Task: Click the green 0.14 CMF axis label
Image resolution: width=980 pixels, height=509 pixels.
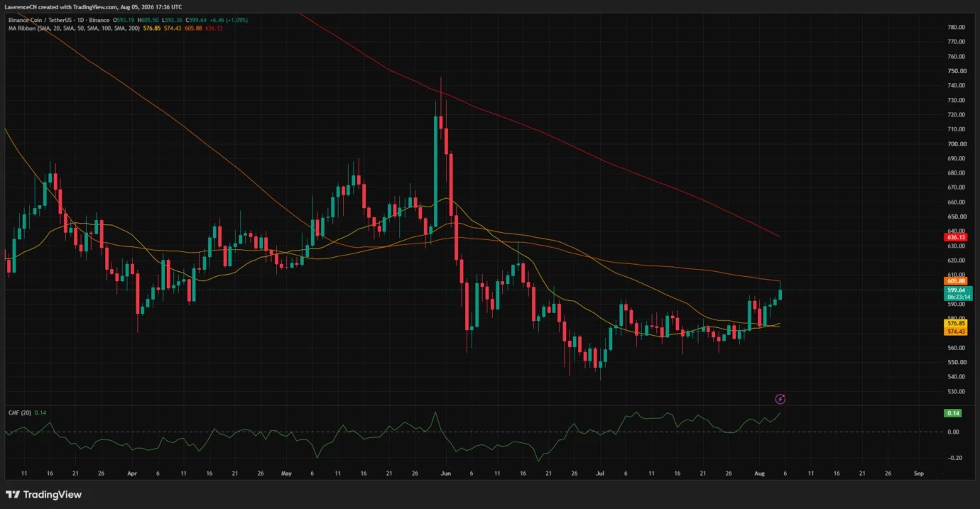Action: coord(953,413)
